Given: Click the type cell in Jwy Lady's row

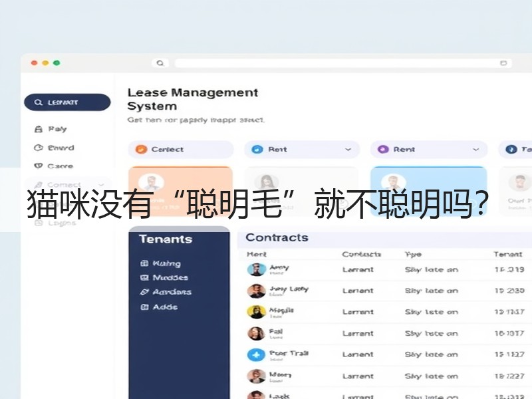Looking at the screenshot, I should [x=432, y=291].
